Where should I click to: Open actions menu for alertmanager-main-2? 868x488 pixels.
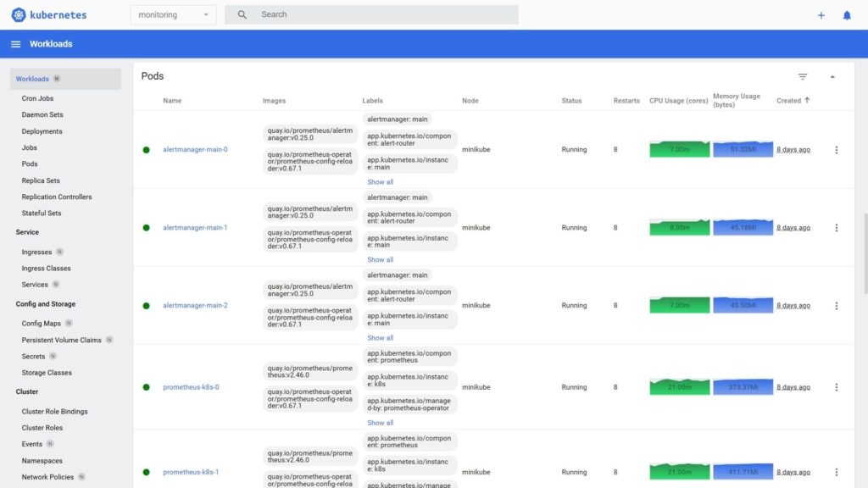(836, 305)
